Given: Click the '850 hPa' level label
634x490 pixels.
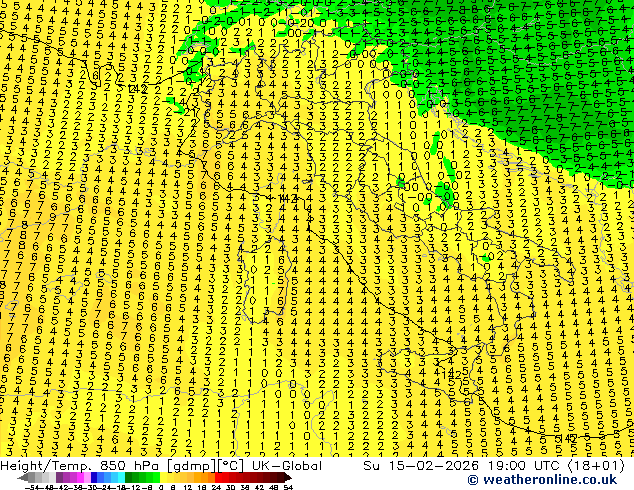Looking at the screenshot, I should [x=132, y=466].
